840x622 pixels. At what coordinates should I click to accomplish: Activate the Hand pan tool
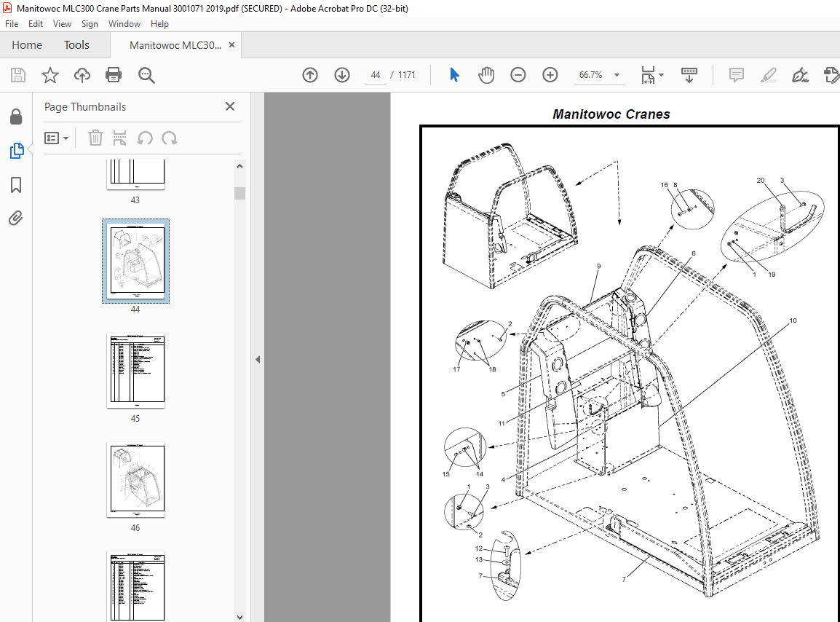tap(486, 75)
